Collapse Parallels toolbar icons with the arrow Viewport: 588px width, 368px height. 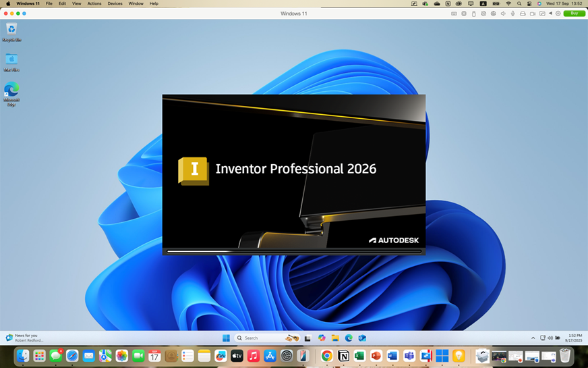pos(550,13)
